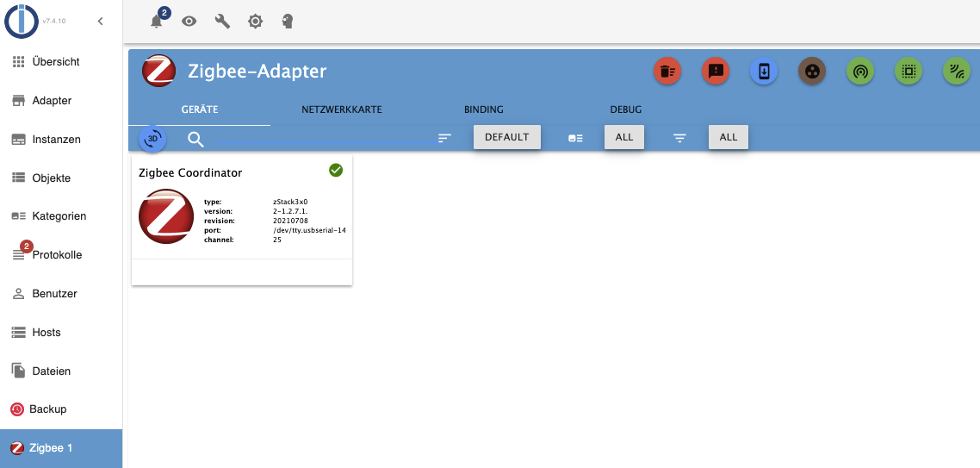Viewport: 980px width, 468px height.
Task: Click the red delete-list round button
Action: point(667,72)
